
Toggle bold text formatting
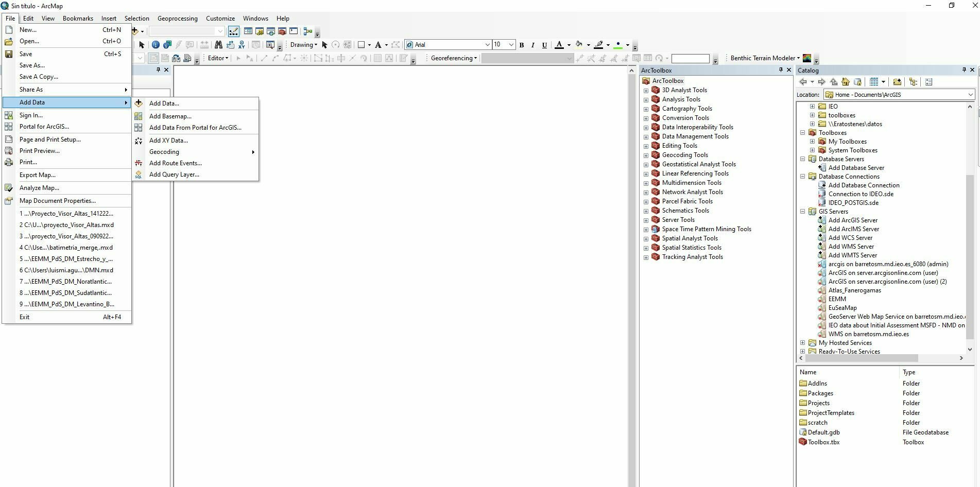[522, 45]
